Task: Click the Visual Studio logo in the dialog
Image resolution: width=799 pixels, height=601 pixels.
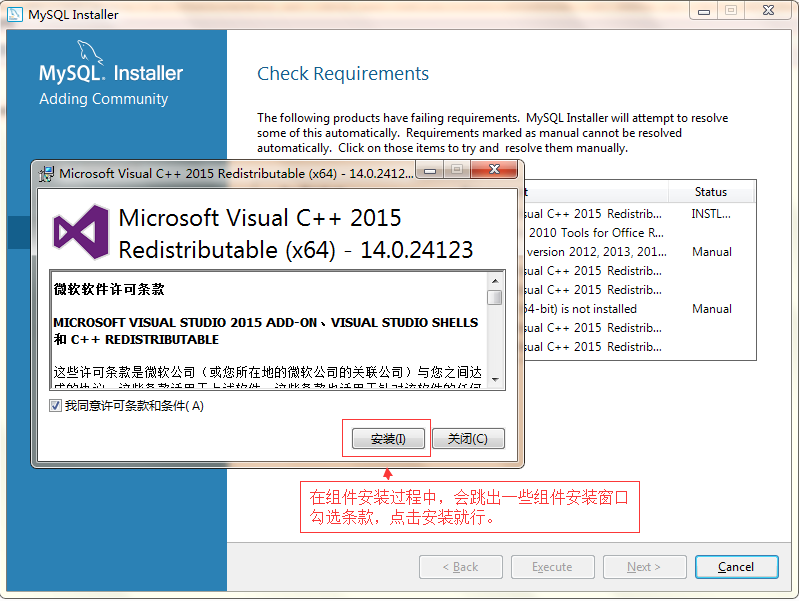Action: (x=81, y=232)
